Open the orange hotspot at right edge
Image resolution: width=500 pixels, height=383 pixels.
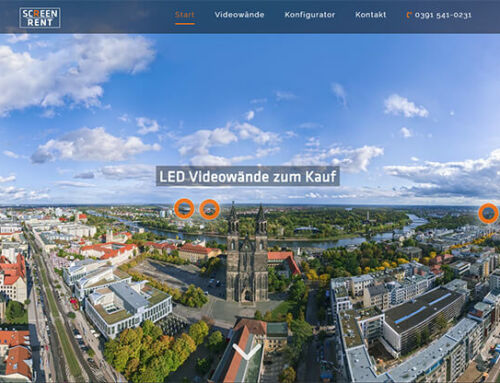pyautogui.click(x=488, y=213)
